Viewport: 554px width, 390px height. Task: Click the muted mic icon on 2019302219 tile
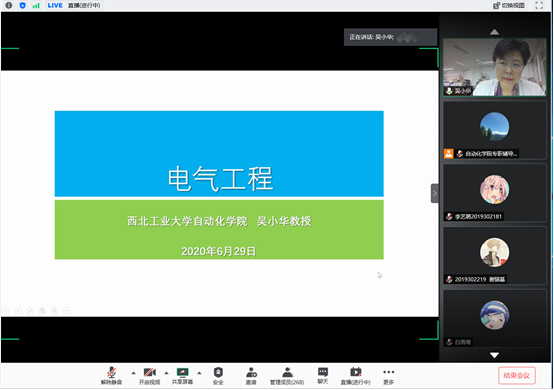click(x=449, y=279)
